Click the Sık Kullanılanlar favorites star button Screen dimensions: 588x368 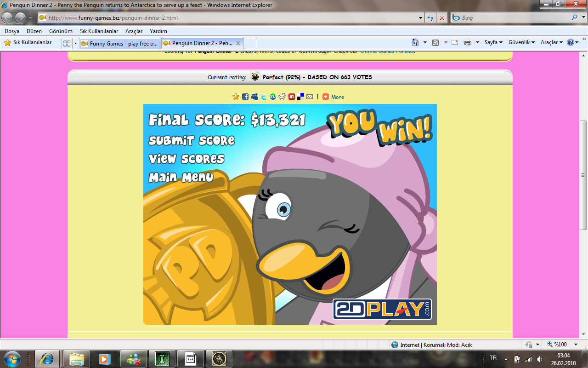coord(28,42)
